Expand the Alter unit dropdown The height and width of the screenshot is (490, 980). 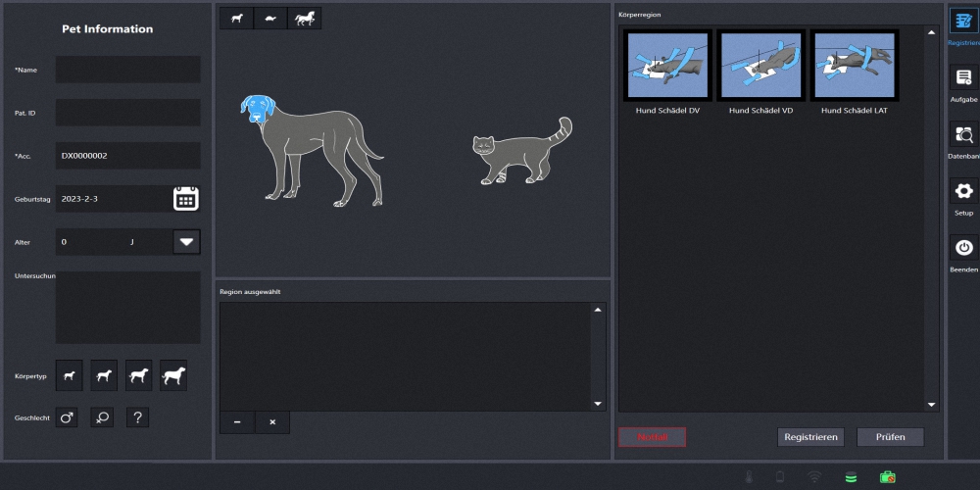coord(186,242)
